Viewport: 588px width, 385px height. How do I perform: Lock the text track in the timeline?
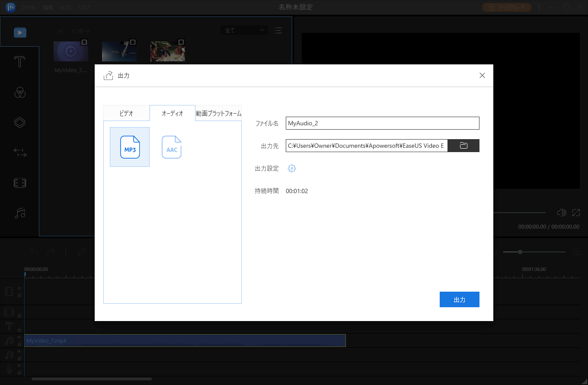[19, 330]
